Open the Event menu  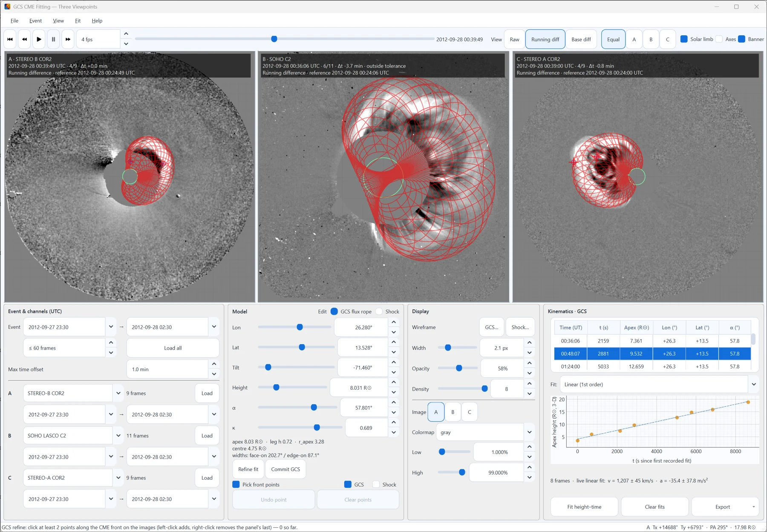coord(35,20)
